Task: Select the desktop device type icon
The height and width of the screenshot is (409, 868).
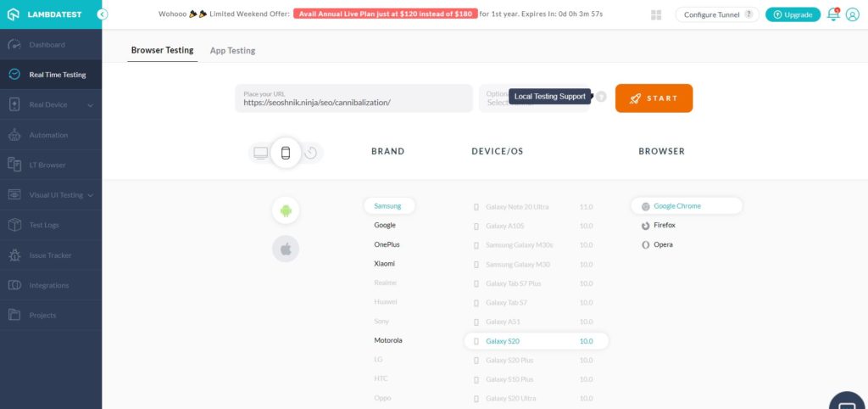Action: (261, 153)
